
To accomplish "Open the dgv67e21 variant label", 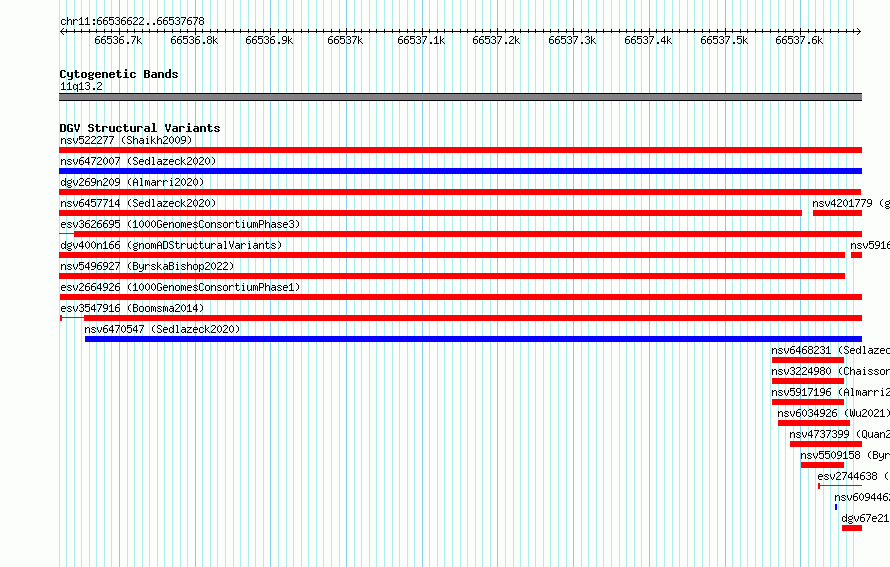I will point(865,518).
